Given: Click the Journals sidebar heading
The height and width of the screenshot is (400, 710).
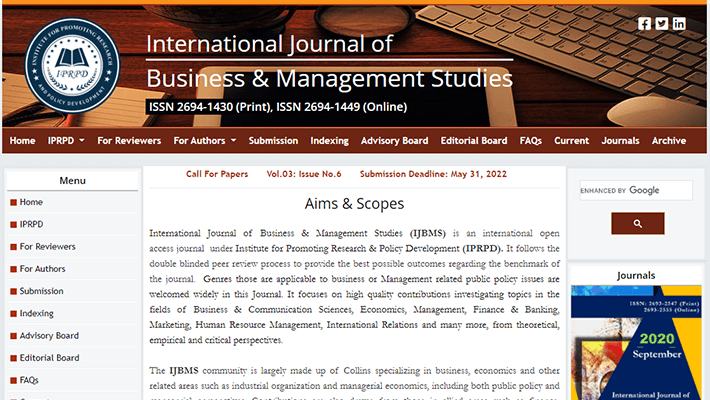Looking at the screenshot, I should 636,275.
